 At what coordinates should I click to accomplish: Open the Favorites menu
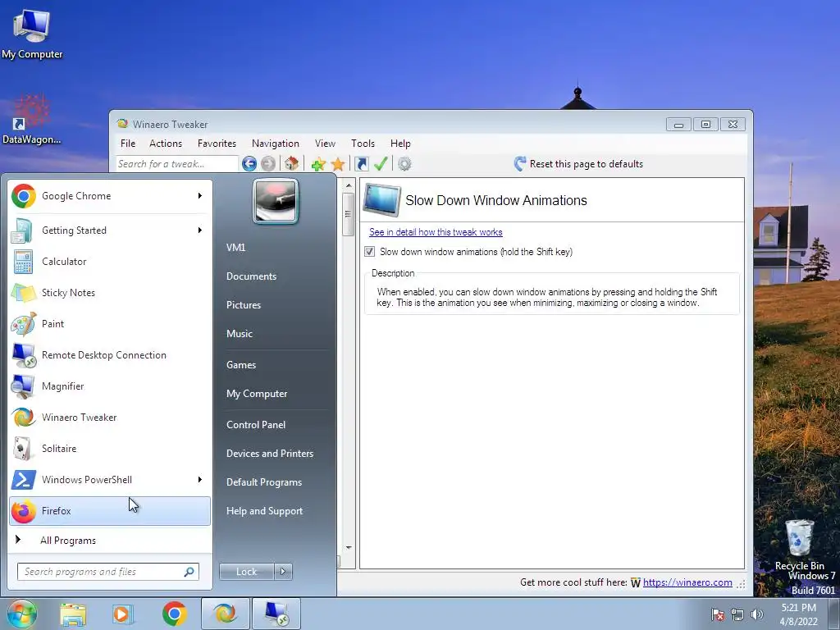coord(217,144)
